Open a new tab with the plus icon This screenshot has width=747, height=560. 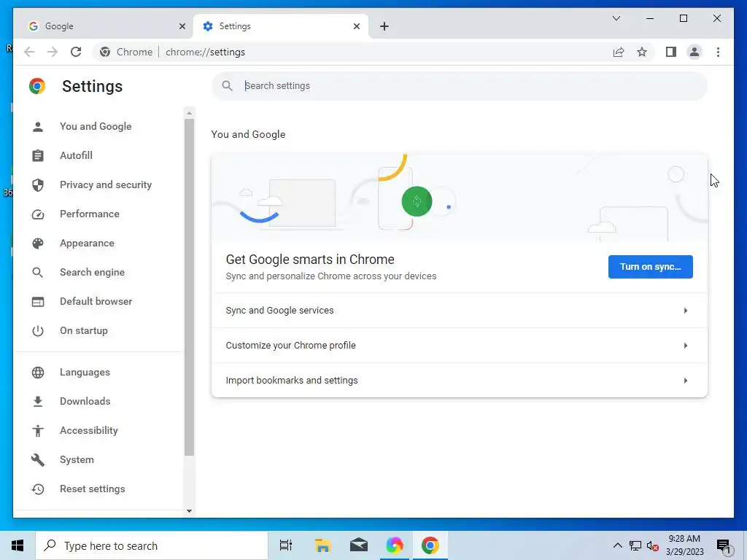point(384,26)
